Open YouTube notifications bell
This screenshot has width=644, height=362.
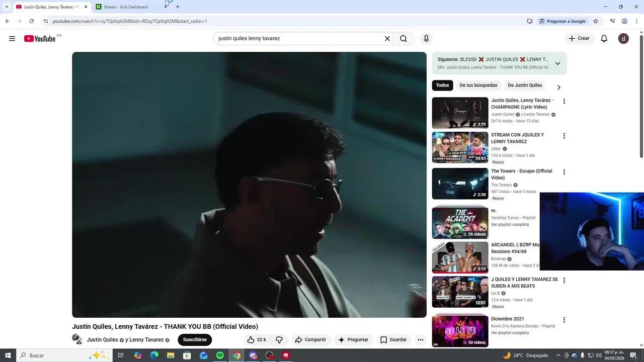point(604,39)
